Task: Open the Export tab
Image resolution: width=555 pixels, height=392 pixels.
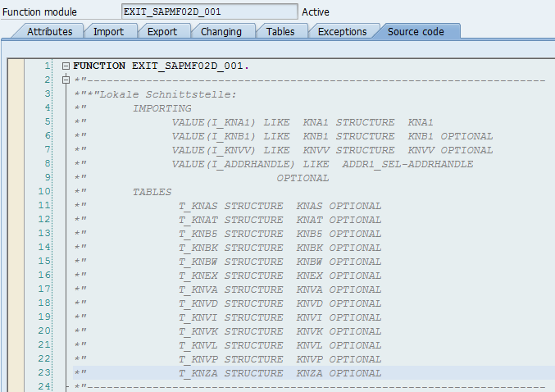Action: tap(162, 31)
